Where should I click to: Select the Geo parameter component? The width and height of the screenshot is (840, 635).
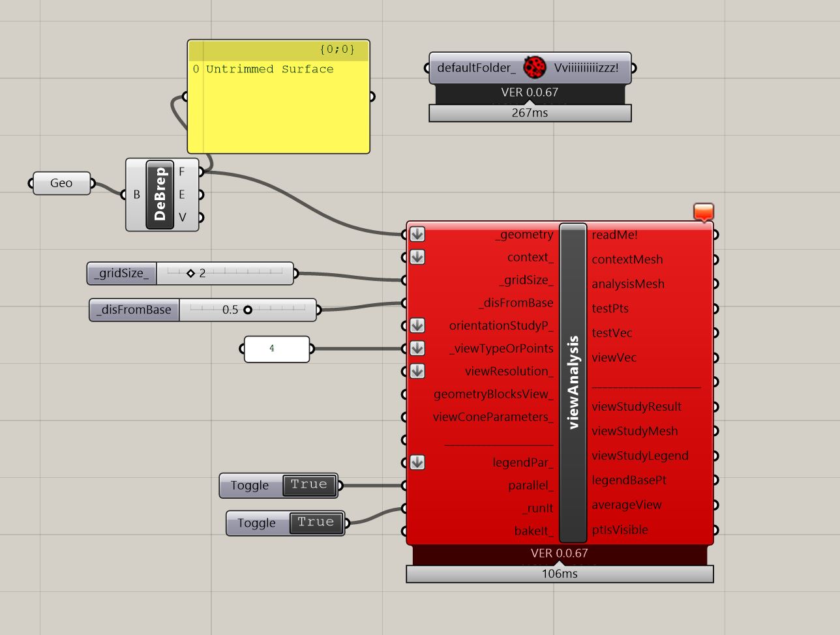coord(61,183)
